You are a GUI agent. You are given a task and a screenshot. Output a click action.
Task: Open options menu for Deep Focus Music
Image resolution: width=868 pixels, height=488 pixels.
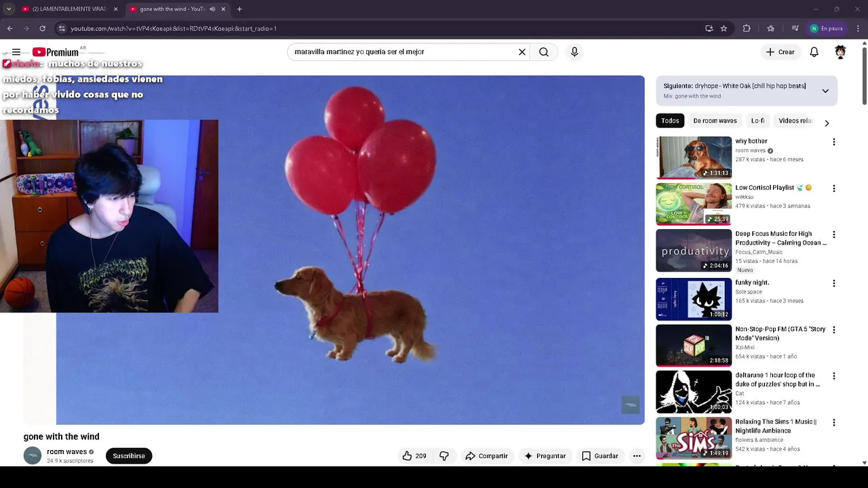click(x=834, y=235)
